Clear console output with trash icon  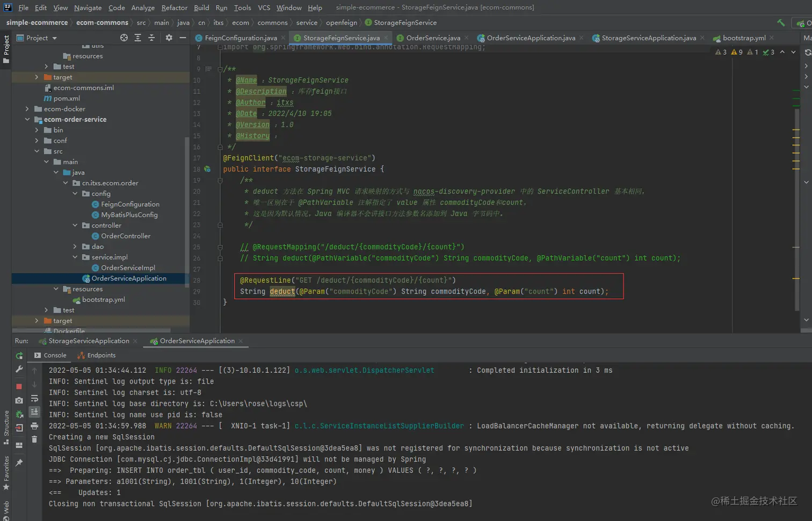coord(34,439)
